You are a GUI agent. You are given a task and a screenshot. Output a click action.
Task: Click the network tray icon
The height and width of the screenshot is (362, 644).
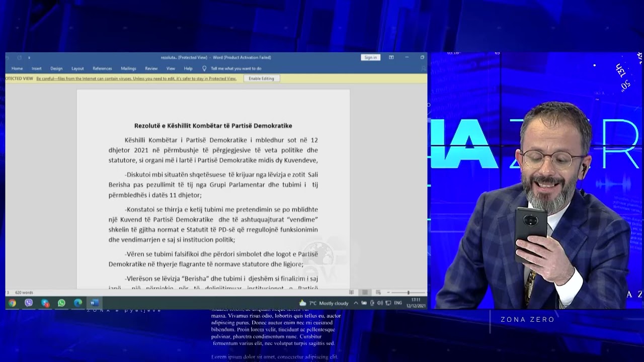click(388, 303)
